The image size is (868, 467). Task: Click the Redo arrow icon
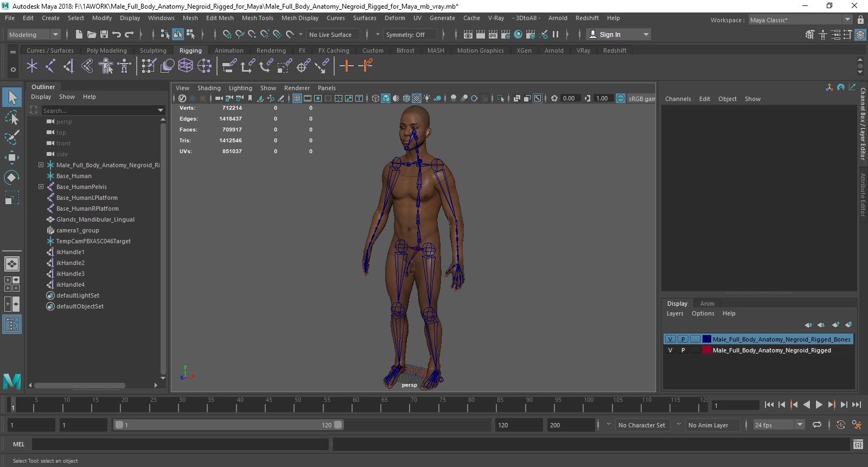pyautogui.click(x=129, y=34)
